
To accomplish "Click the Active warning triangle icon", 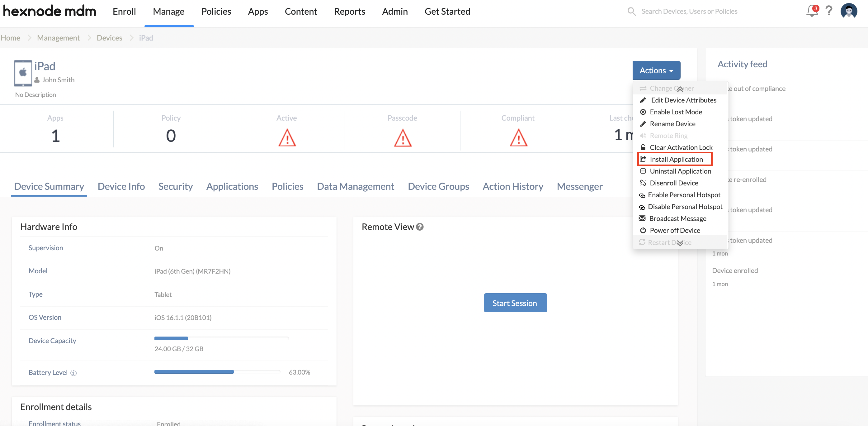I will click(287, 138).
